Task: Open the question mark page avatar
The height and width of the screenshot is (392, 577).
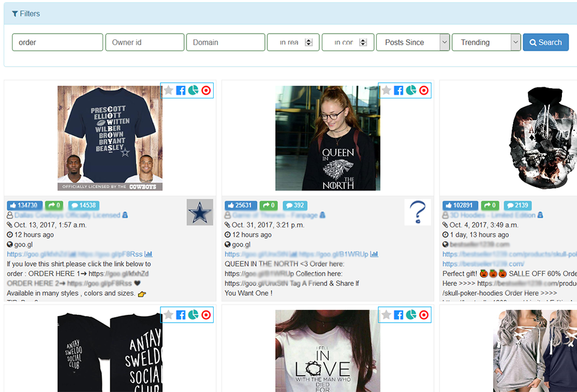Action: tap(418, 212)
